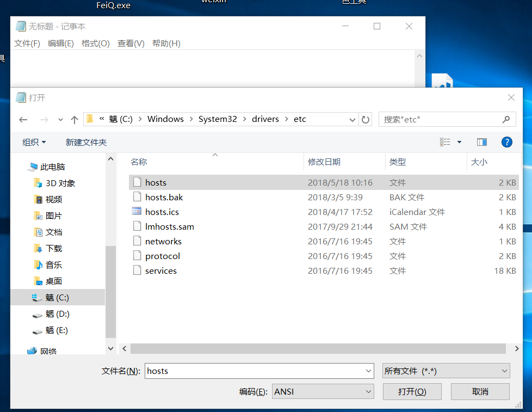Click sidebar scroll down arrow

coord(110,348)
